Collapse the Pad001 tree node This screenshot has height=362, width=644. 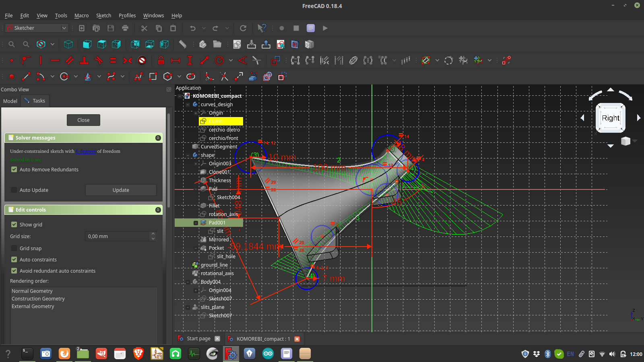[196, 222]
